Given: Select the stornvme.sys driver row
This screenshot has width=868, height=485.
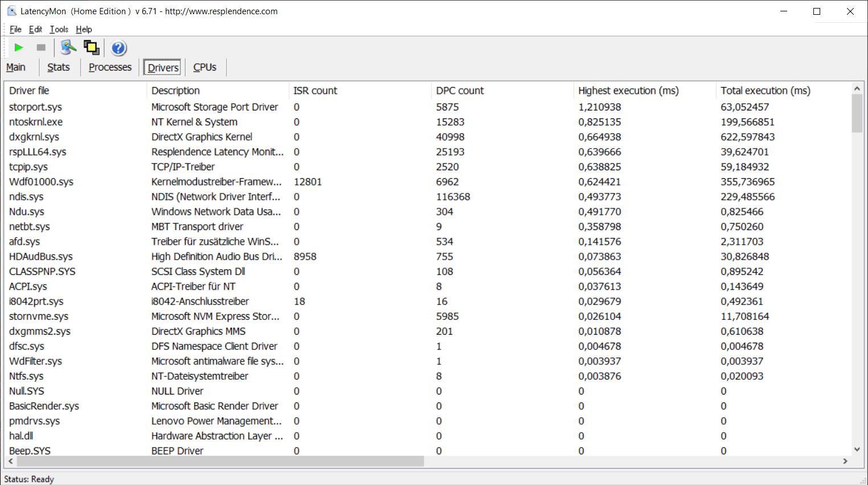Looking at the screenshot, I should coord(427,316).
